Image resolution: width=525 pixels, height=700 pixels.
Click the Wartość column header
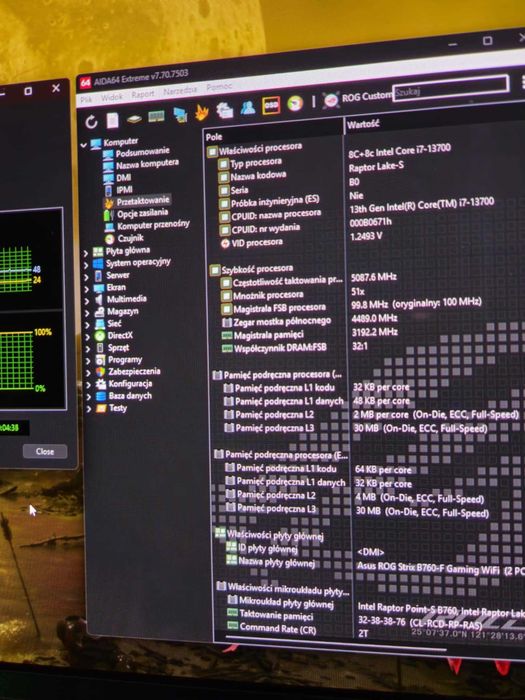click(363, 124)
